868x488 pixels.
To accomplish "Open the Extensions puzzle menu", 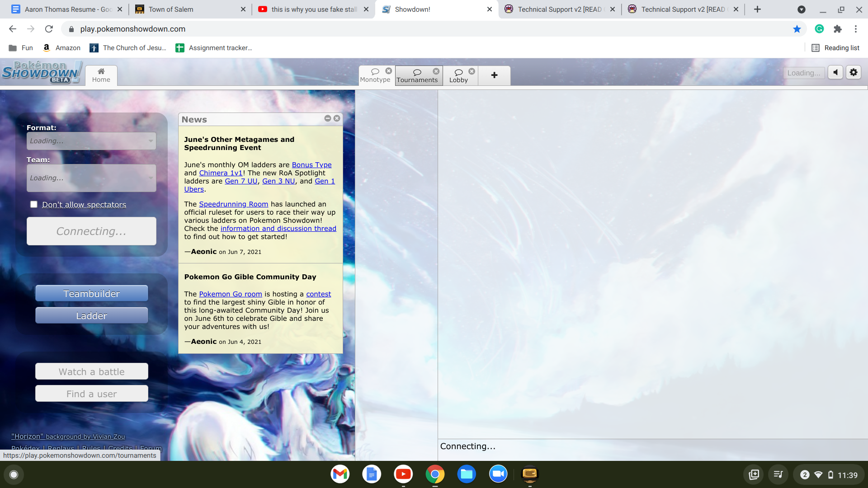I will coord(838,29).
